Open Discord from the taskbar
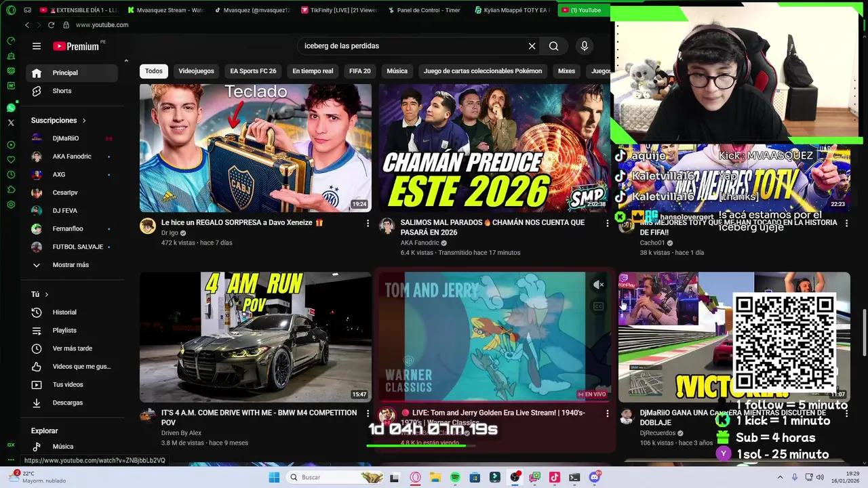The image size is (868, 488). [595, 477]
